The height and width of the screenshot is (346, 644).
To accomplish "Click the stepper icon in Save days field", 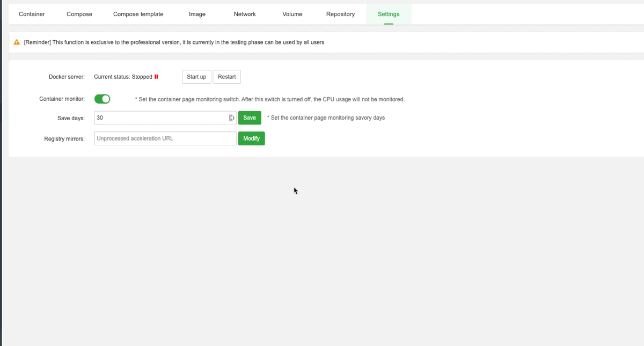I will [x=231, y=117].
